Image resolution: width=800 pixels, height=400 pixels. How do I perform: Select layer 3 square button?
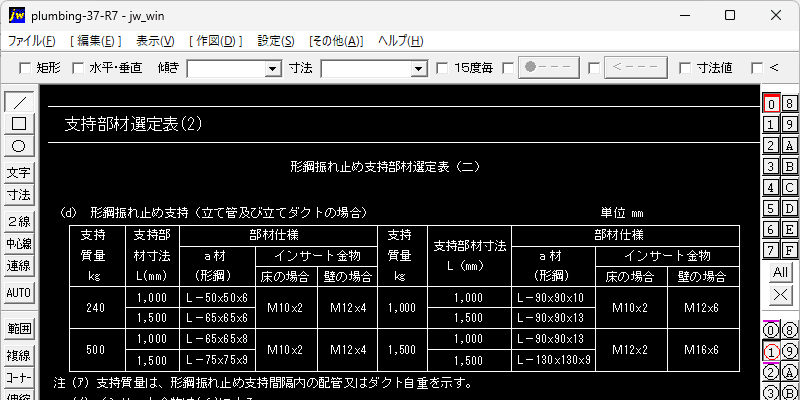click(x=771, y=166)
